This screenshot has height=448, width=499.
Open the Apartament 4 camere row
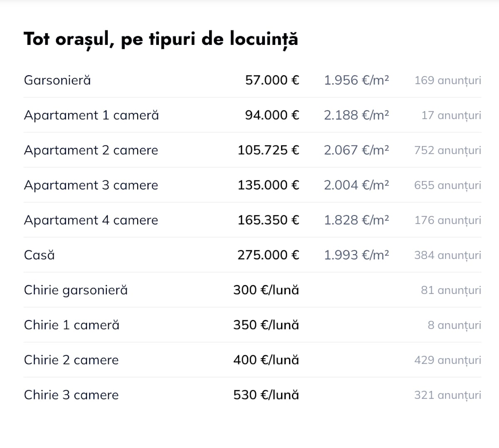[x=252, y=220]
